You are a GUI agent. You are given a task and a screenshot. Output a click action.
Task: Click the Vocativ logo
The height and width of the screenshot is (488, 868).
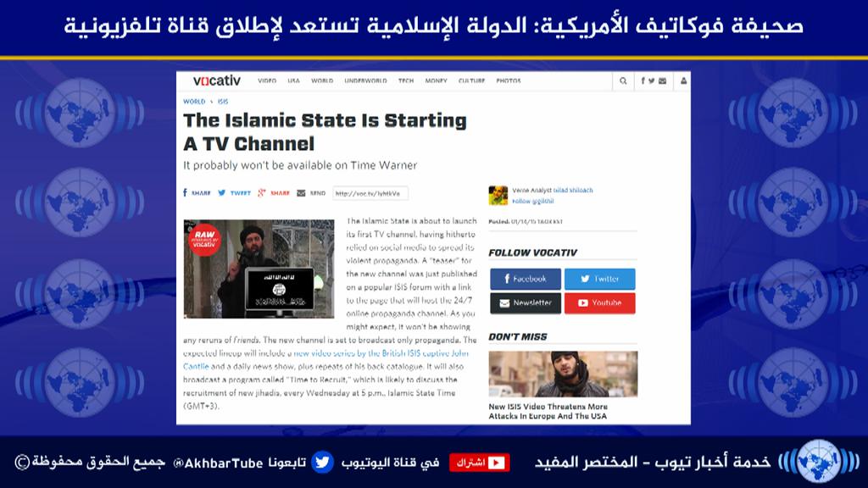point(216,80)
